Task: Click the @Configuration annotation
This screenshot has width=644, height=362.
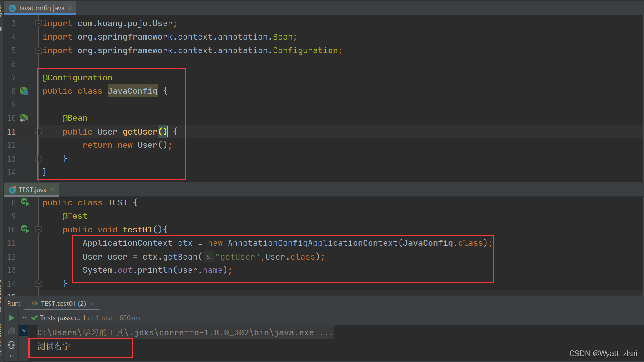Action: 78,77
